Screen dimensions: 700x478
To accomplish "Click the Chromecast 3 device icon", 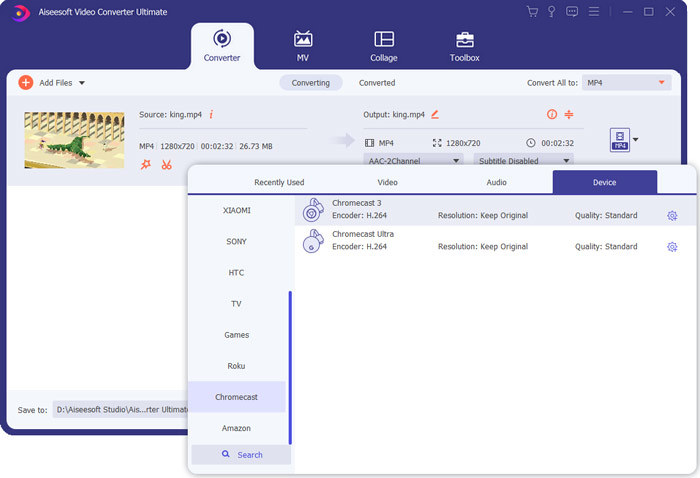I will click(x=313, y=210).
